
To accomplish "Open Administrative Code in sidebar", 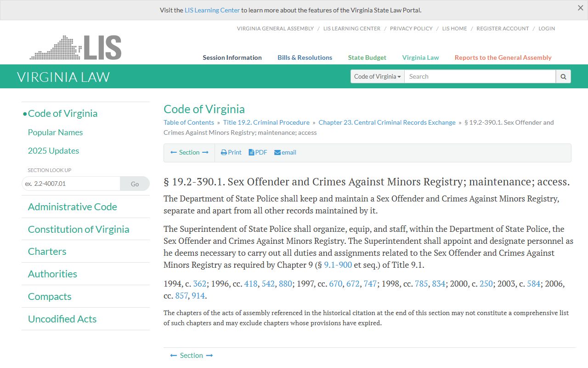I will [72, 207].
